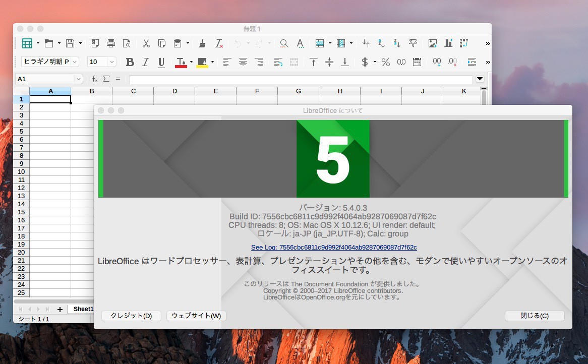
Task: Open the background color picker arrow
Action: (x=212, y=62)
